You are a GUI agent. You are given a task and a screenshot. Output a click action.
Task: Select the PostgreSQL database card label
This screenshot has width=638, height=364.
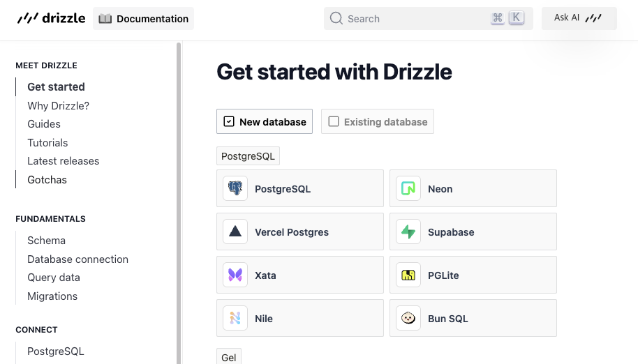(283, 189)
